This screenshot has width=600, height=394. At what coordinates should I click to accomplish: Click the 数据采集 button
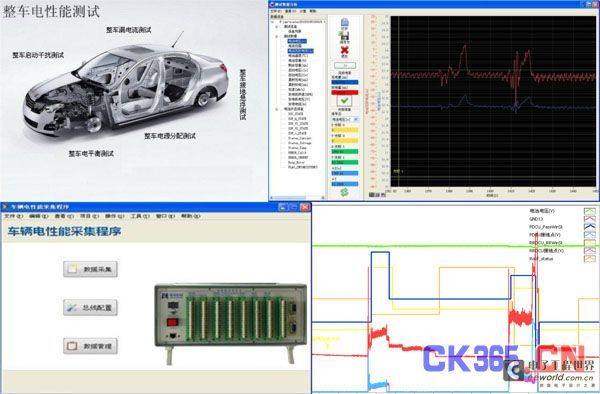pos(90,269)
